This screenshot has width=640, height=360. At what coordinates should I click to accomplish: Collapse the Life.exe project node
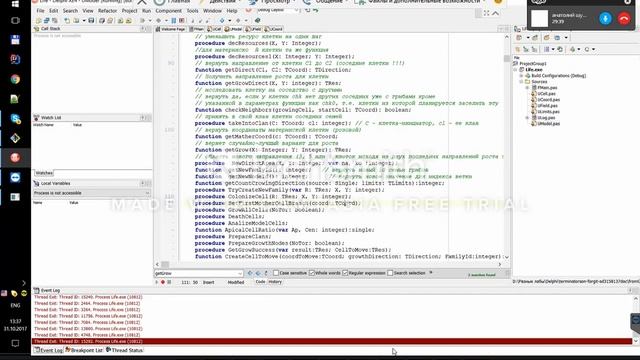point(516,70)
